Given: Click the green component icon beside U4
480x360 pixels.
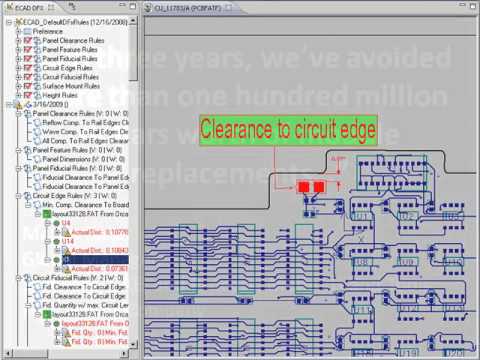Looking at the screenshot, I should [57, 223].
